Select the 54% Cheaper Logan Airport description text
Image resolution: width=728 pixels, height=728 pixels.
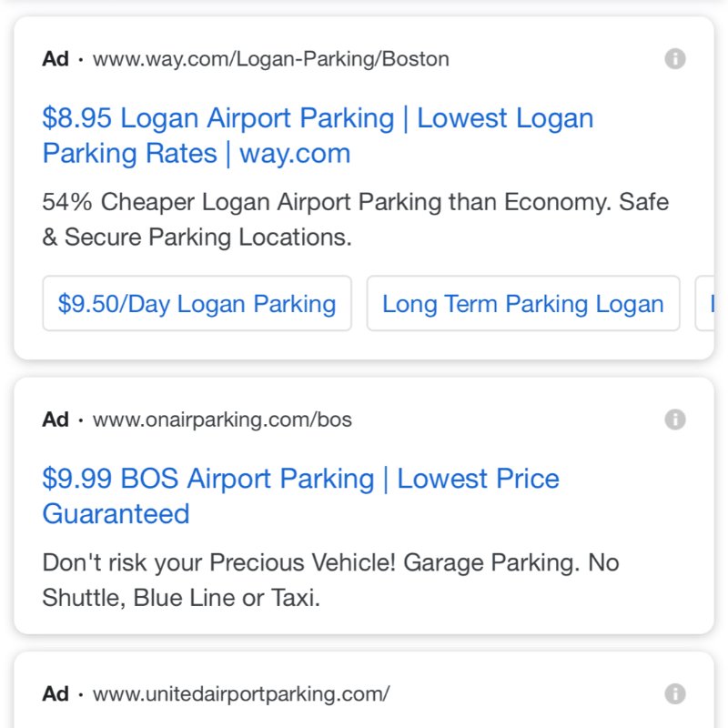pos(355,219)
